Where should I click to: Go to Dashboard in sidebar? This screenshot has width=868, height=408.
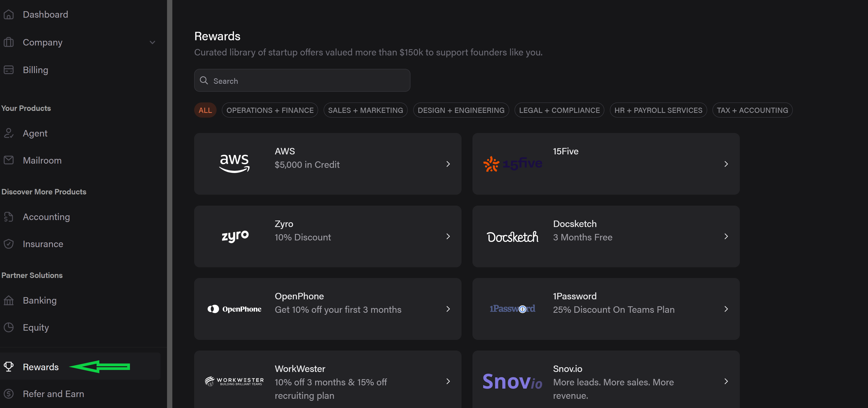click(x=46, y=14)
